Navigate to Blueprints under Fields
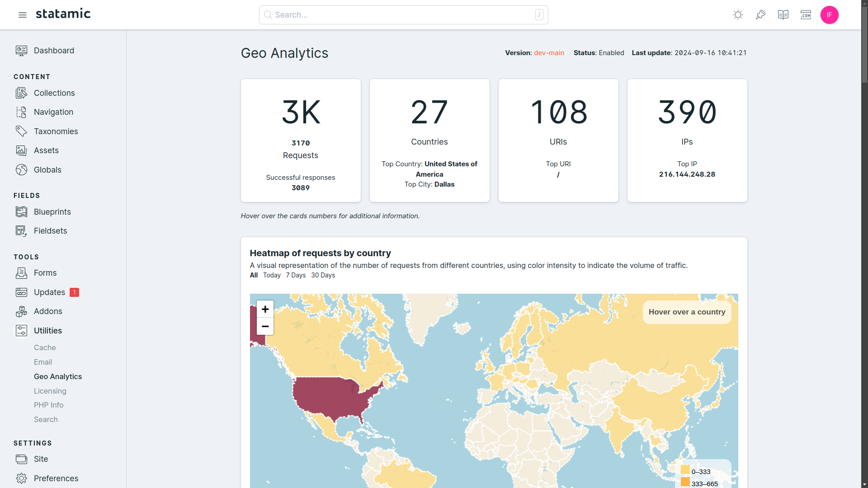Image resolution: width=868 pixels, height=488 pixels. [x=52, y=211]
